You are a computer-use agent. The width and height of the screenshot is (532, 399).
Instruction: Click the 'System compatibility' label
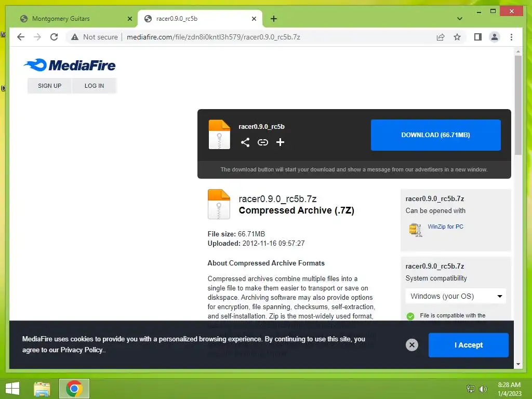click(x=436, y=278)
